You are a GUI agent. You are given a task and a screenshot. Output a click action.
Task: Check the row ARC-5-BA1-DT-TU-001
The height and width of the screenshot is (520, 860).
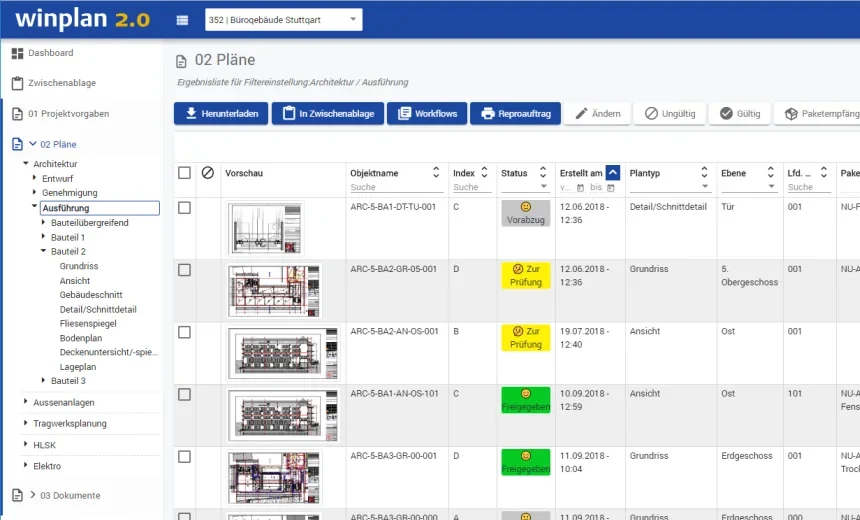(x=184, y=208)
